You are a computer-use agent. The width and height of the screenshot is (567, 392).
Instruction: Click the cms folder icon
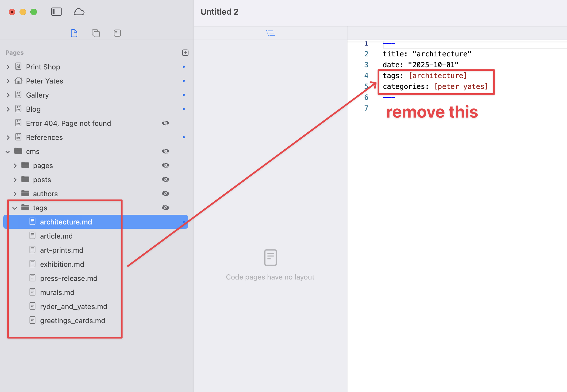point(18,151)
